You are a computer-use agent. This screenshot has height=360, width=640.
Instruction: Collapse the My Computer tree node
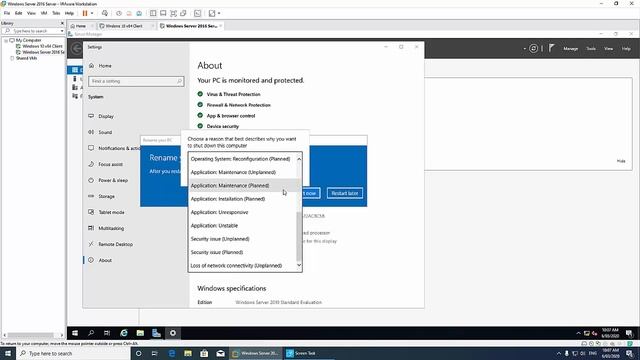click(x=6, y=40)
